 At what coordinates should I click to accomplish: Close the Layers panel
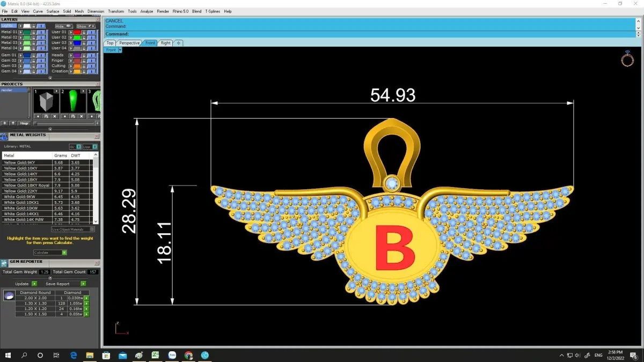(x=98, y=19)
